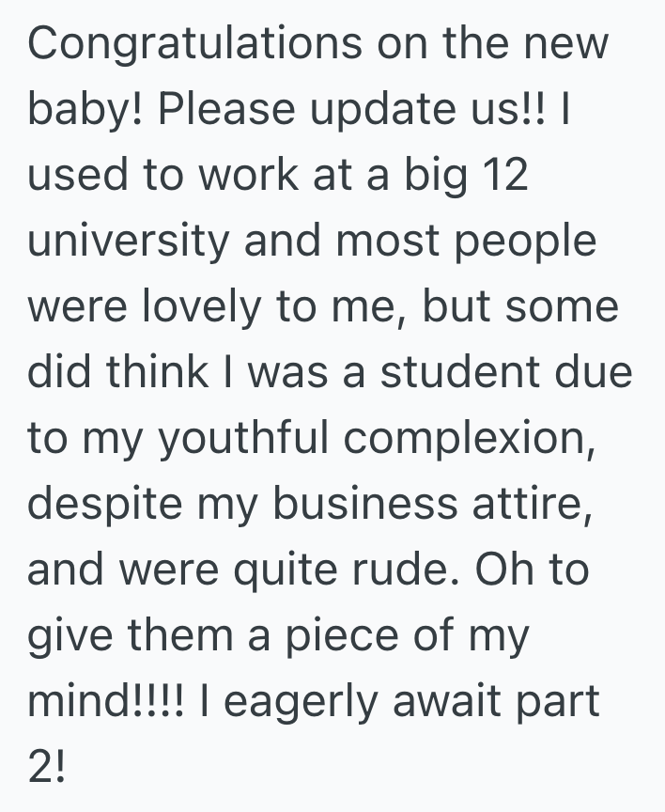Click the word "piece"

click(x=361, y=636)
